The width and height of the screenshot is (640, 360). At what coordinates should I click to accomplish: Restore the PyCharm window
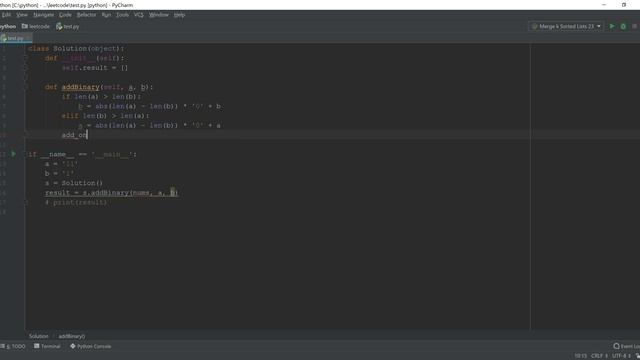pyautogui.click(x=624, y=5)
